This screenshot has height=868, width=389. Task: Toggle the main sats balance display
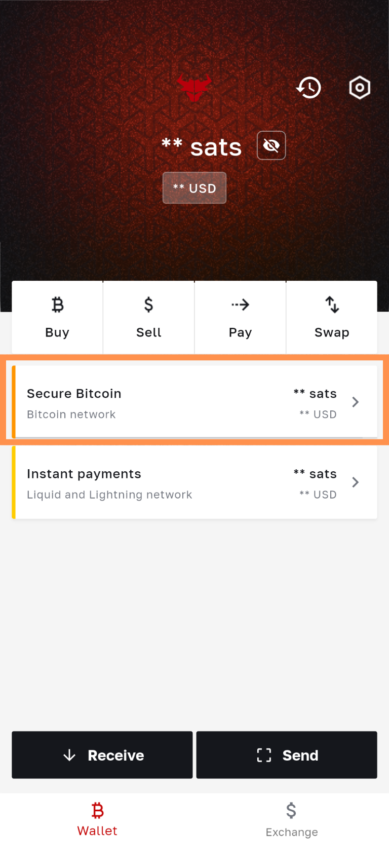202,147
